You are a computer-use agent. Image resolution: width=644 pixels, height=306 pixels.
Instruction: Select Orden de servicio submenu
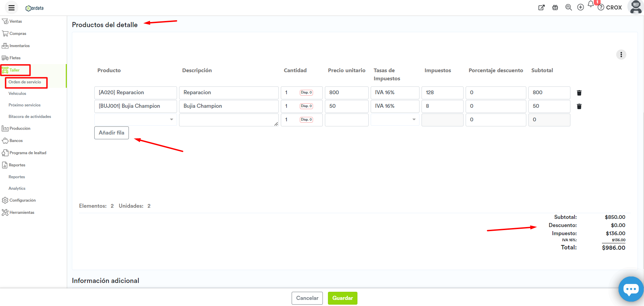(x=25, y=82)
